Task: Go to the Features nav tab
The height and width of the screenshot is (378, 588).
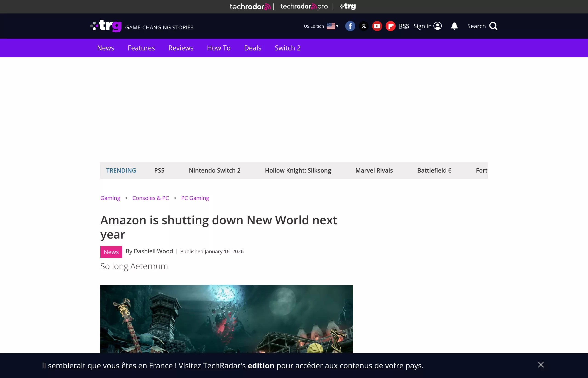Action: 141,48
